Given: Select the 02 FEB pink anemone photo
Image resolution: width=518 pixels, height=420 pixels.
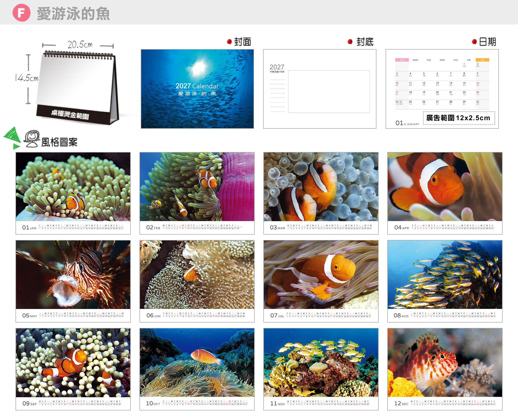Looking at the screenshot, I should (197, 187).
